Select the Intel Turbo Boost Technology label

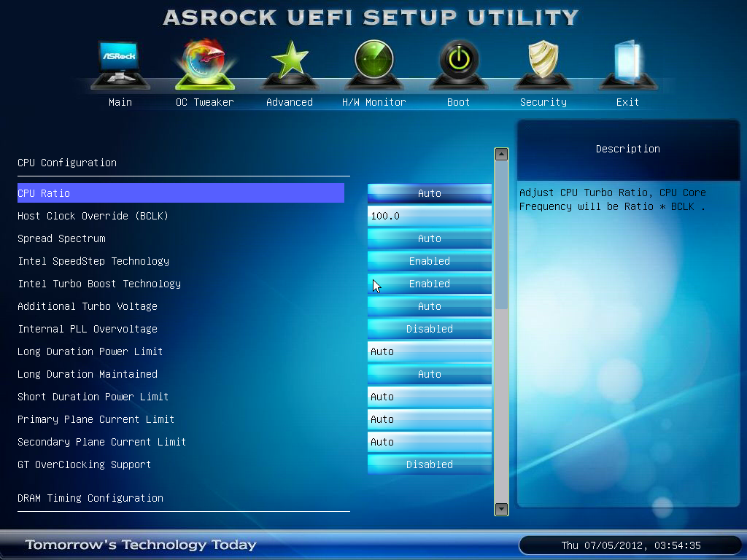pyautogui.click(x=99, y=284)
